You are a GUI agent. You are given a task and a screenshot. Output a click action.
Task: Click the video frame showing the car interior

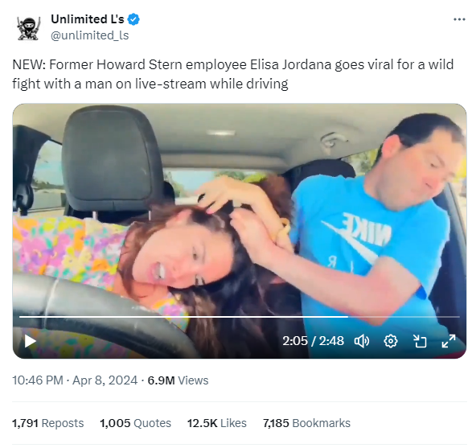click(240, 212)
